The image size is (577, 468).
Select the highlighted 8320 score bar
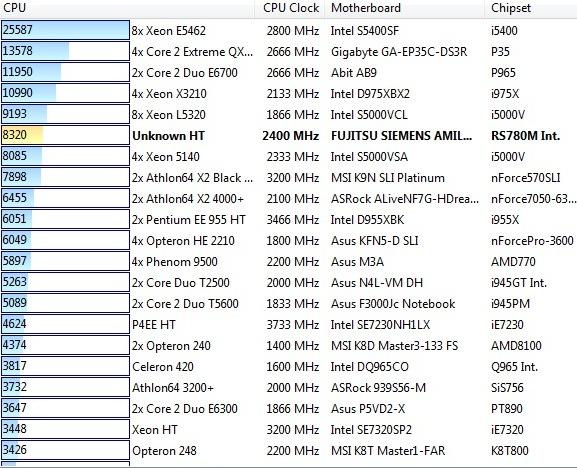click(x=66, y=135)
